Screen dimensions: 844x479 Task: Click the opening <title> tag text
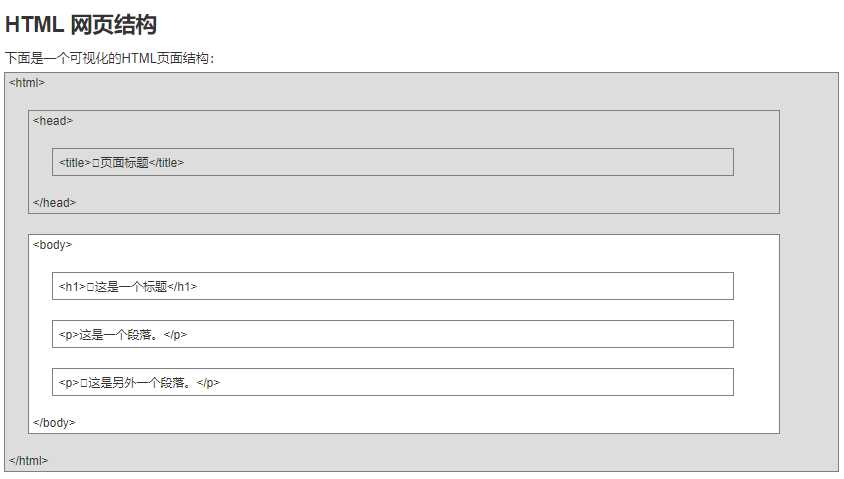74,162
